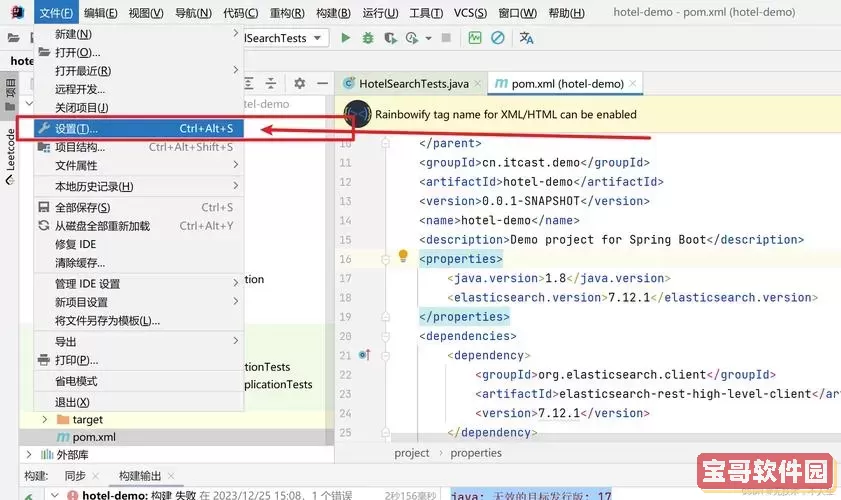
Task: Click the grey Stop square button
Action: pos(446,38)
